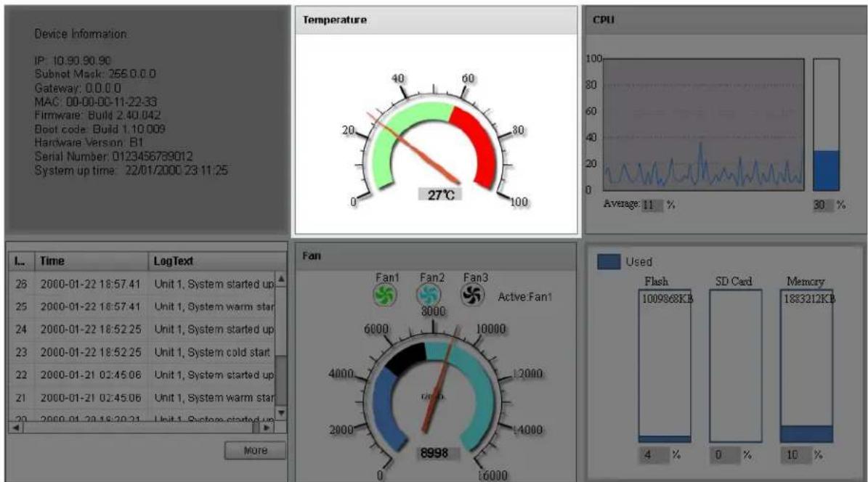Click time cell 2000-01-22 18:52:25 in row 24

91,330
